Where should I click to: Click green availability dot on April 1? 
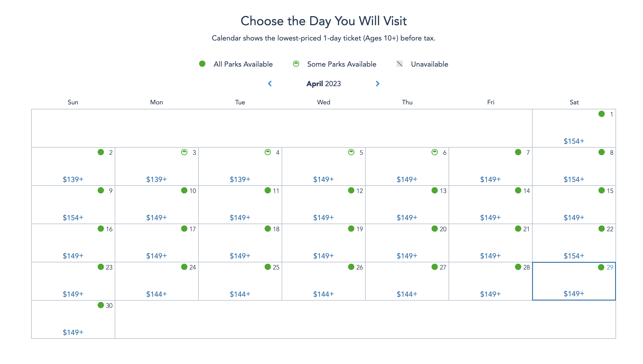(x=602, y=114)
